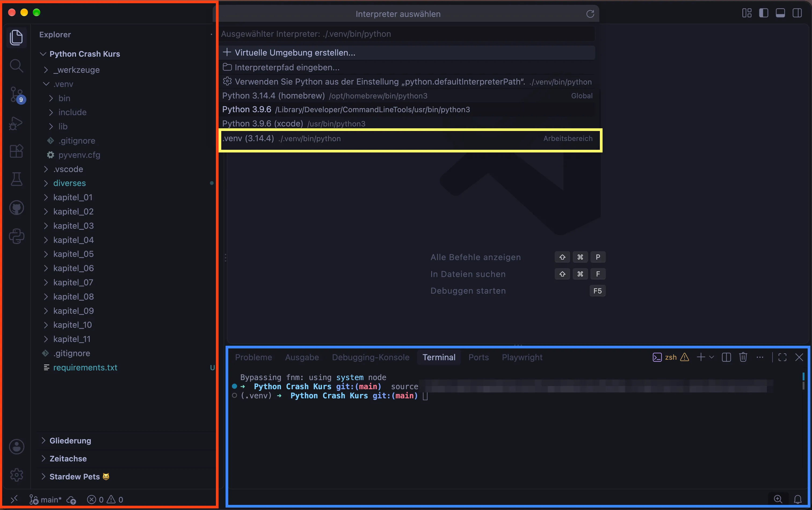Open notifications bell in status bar
Viewport: 812px width, 510px height.
798,499
